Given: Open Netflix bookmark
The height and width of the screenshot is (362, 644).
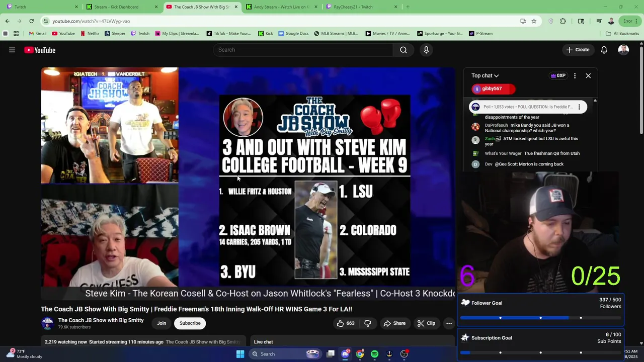Looking at the screenshot, I should 90,34.
